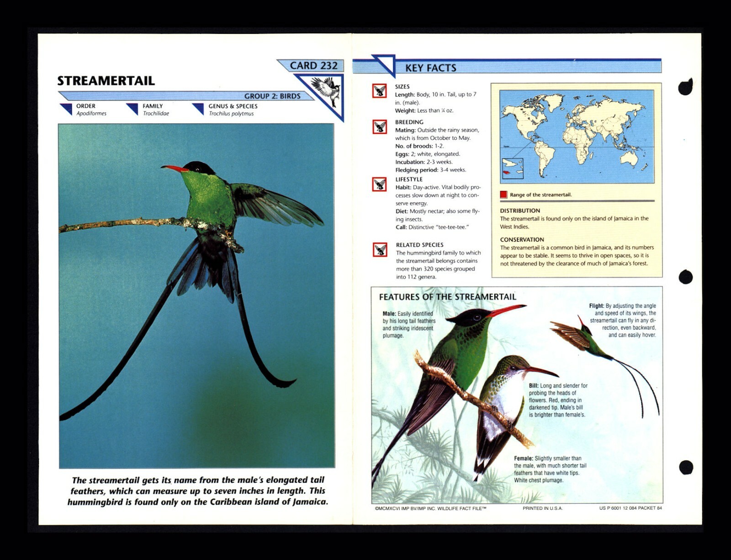Click the text 'Trochilus polytmus'
The image size is (731, 560).
coord(231,114)
